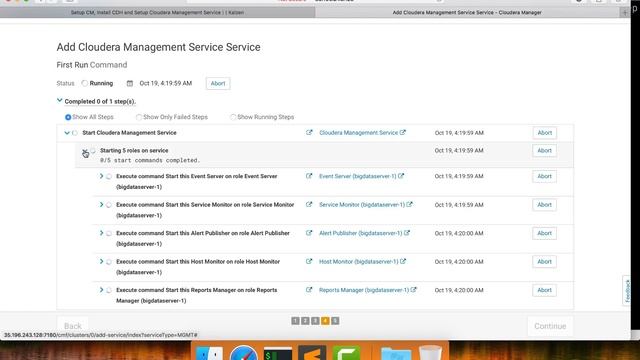Viewport: 640px width, 360px height.
Task: Open external link icon left of Alert Publisher
Action: tap(309, 233)
